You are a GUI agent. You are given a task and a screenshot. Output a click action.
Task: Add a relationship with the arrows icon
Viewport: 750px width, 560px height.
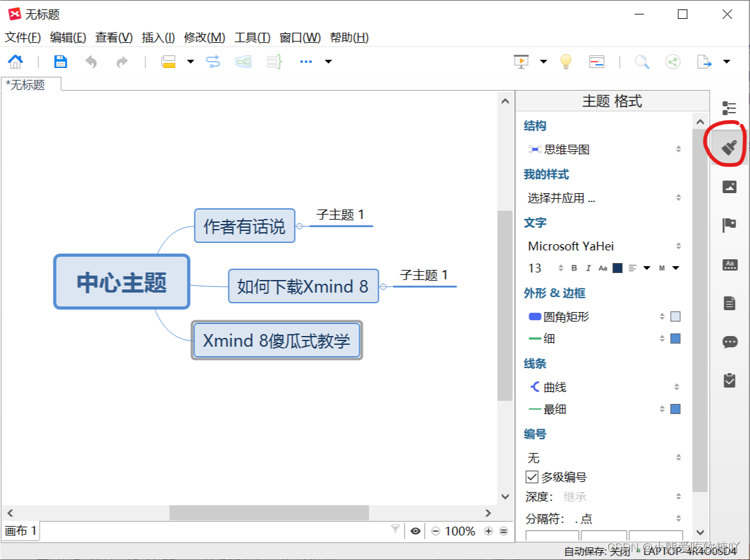pyautogui.click(x=213, y=61)
